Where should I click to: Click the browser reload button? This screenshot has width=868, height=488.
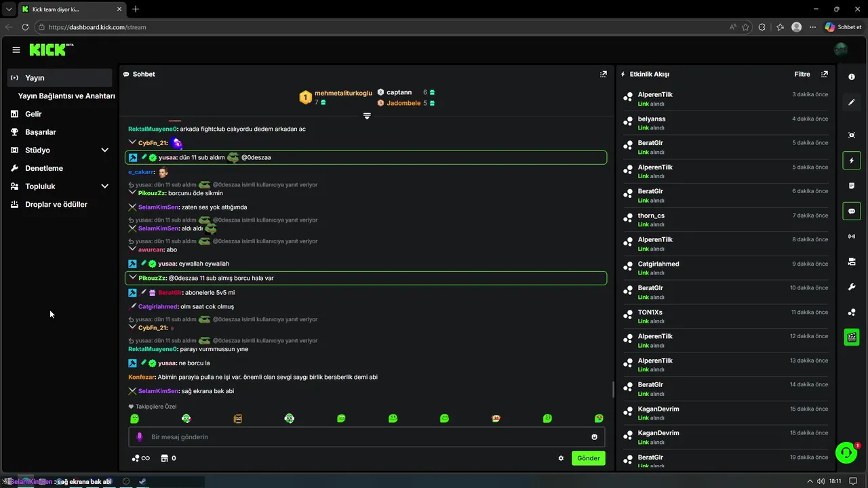click(25, 27)
